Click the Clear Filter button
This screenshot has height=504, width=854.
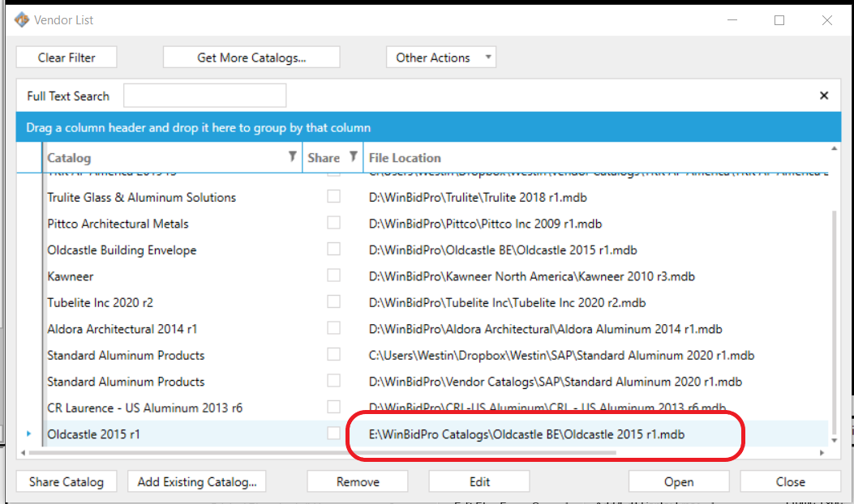click(67, 58)
